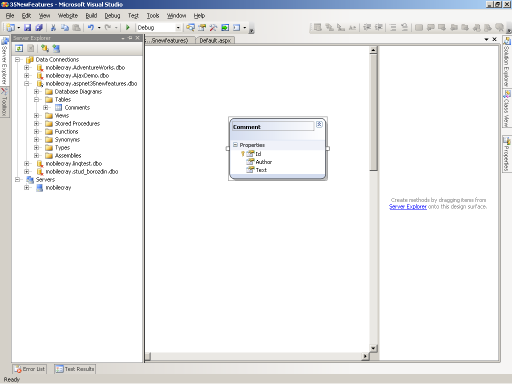Expand the AjaxDemo.dbo connection

pos(27,76)
